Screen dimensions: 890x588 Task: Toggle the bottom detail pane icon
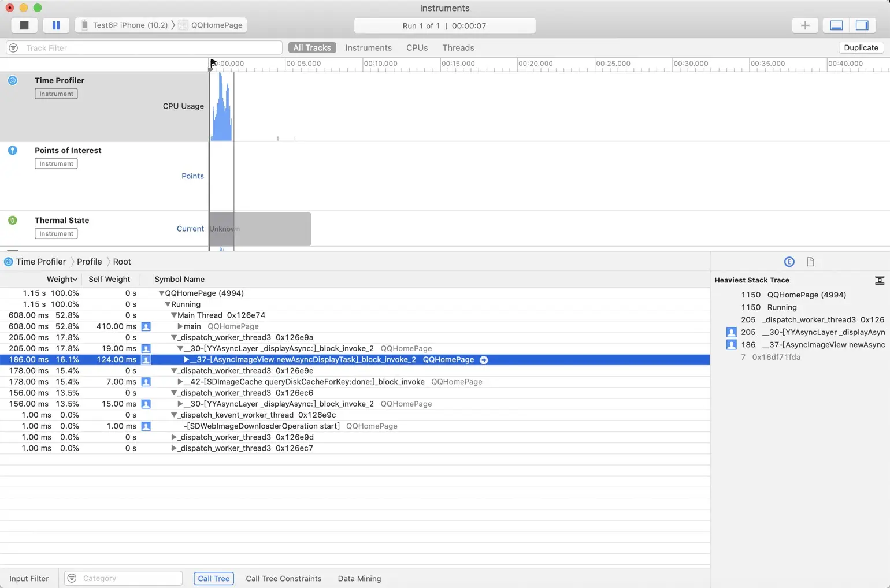pyautogui.click(x=836, y=25)
